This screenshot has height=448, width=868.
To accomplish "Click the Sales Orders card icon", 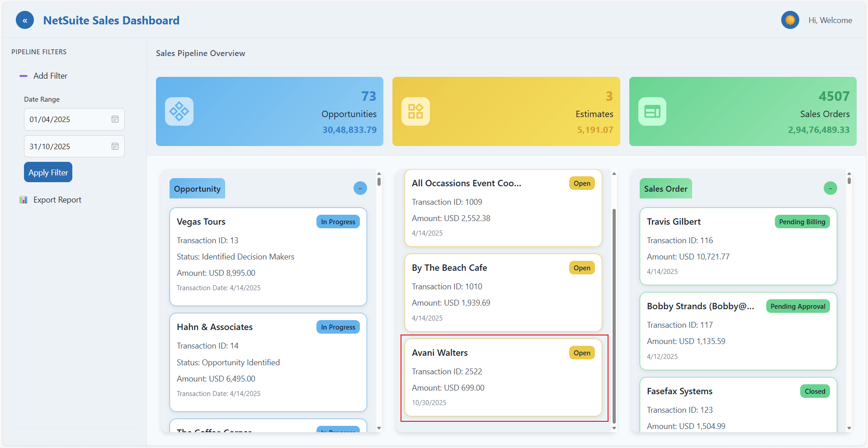I will pos(652,111).
